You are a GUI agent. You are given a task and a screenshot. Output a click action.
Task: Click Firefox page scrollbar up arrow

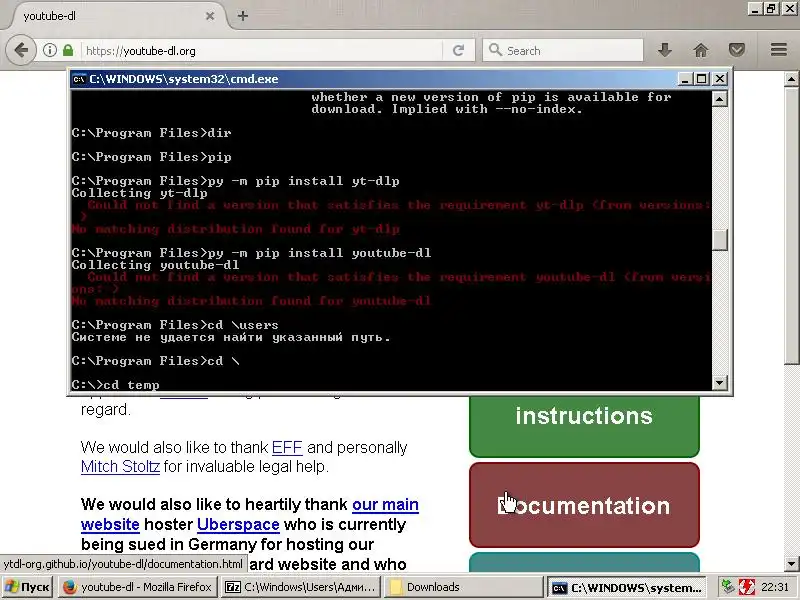pyautogui.click(x=791, y=79)
